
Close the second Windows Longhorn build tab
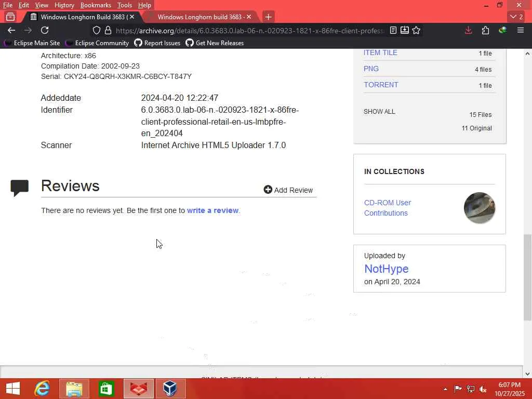[x=249, y=17]
